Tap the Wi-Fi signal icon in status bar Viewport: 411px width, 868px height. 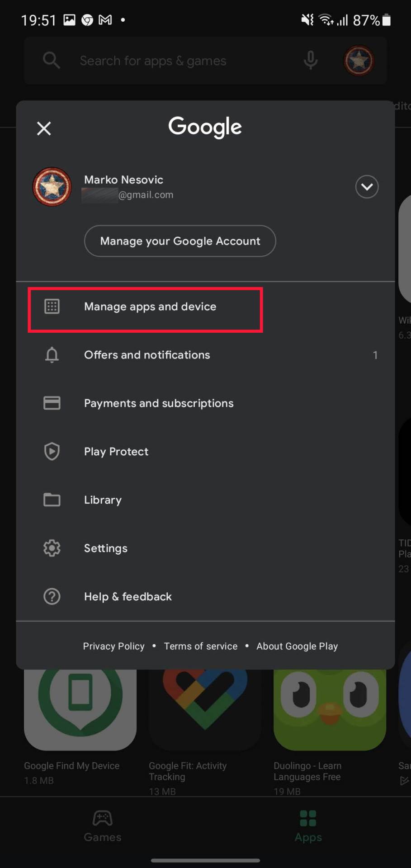pos(326,20)
